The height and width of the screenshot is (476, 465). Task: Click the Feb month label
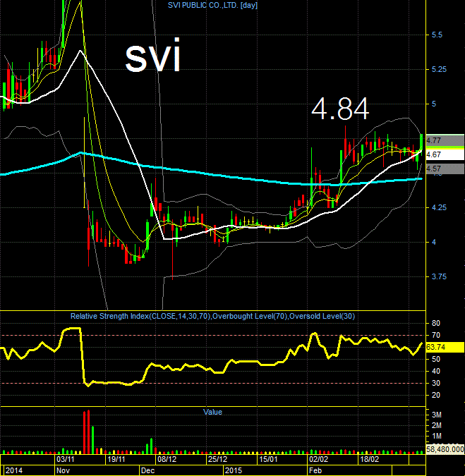pos(315,470)
